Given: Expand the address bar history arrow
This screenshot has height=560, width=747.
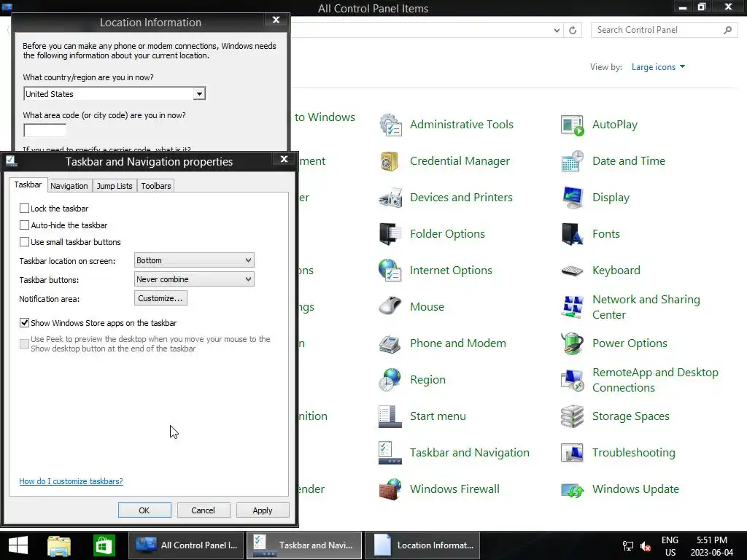Looking at the screenshot, I should (x=557, y=31).
